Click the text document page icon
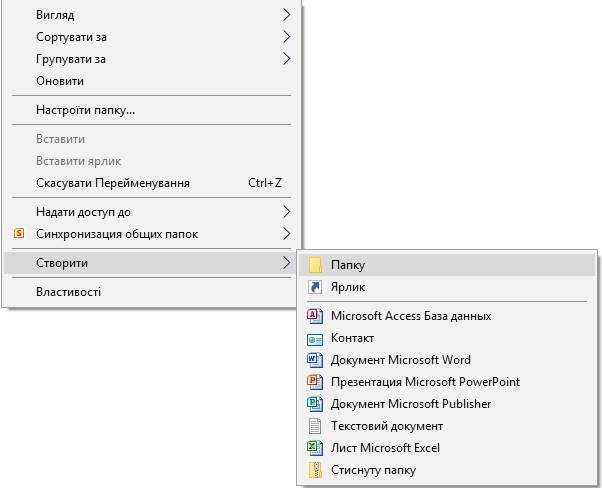This screenshot has height=488, width=602. pos(315,426)
